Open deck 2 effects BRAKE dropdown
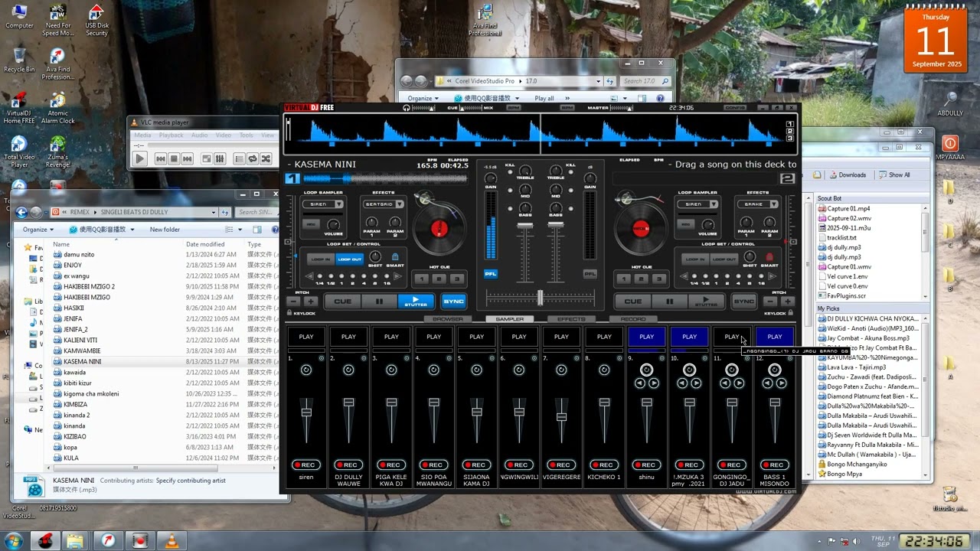This screenshot has width=980, height=551. [x=757, y=204]
